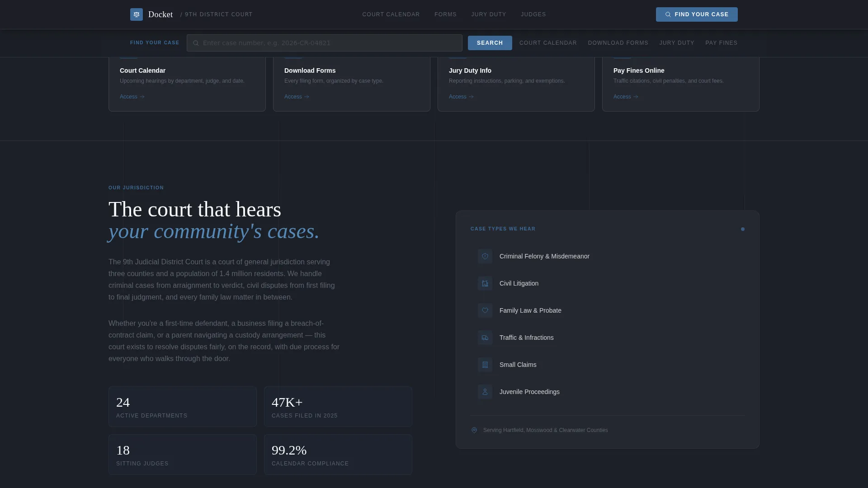The height and width of the screenshot is (488, 868).
Task: Select Traffic & Infractions case type
Action: [608, 338]
